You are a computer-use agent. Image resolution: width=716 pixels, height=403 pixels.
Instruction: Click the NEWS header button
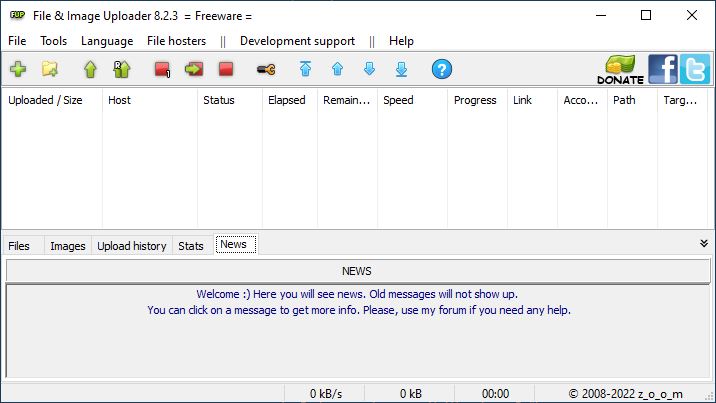pos(358,271)
